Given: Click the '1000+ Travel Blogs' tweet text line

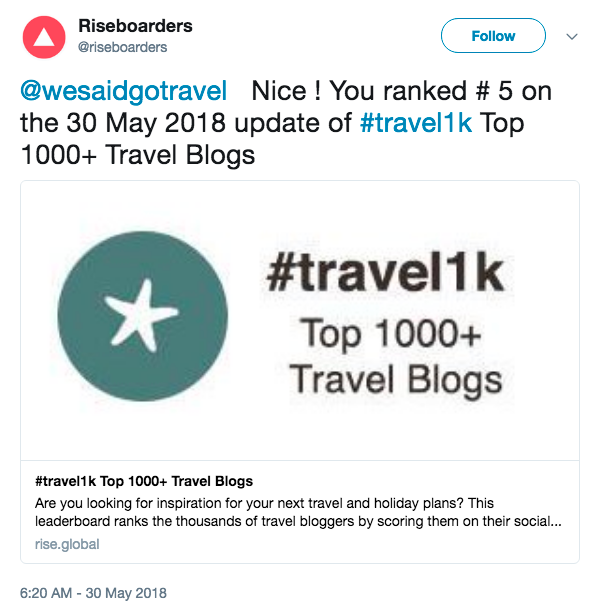Looking at the screenshot, I should click(x=138, y=155).
